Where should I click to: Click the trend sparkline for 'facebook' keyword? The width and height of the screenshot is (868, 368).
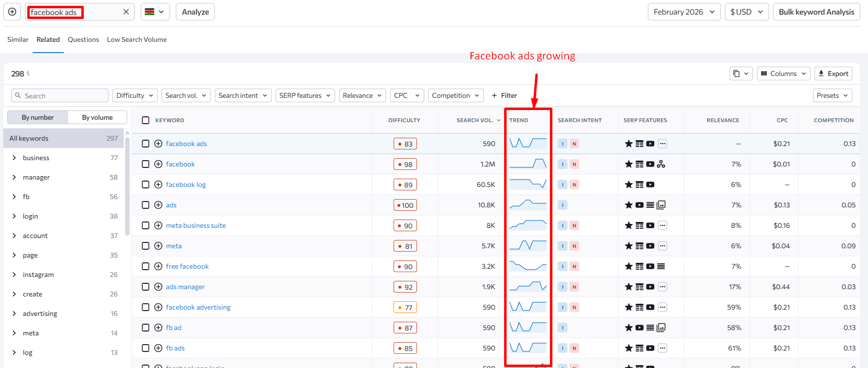point(528,164)
